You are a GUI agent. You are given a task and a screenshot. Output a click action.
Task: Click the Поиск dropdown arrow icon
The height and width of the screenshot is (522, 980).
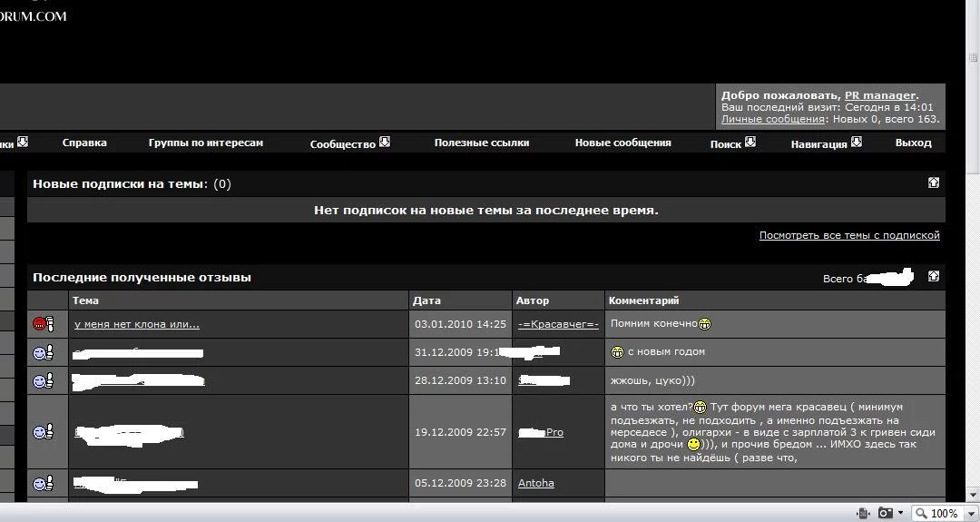[750, 142]
